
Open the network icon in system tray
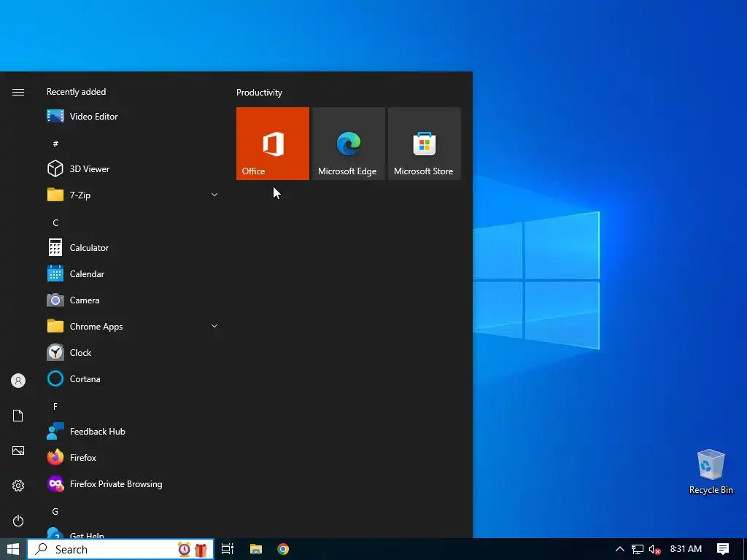638,549
